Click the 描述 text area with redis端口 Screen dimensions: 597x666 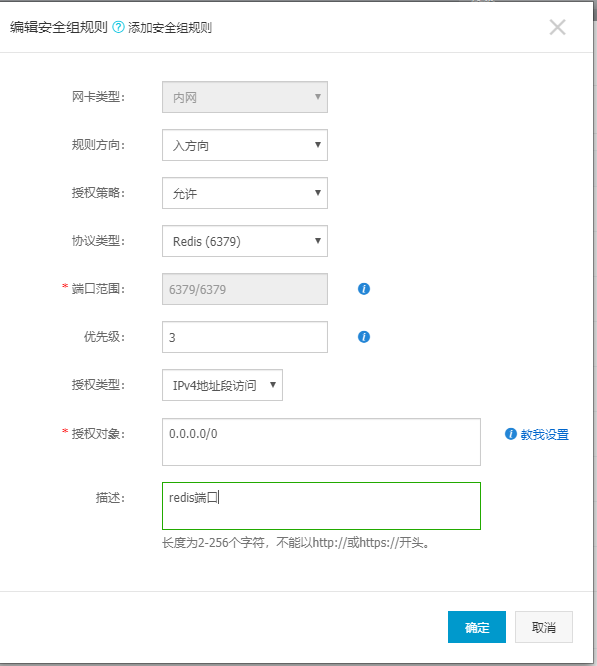[321, 506]
